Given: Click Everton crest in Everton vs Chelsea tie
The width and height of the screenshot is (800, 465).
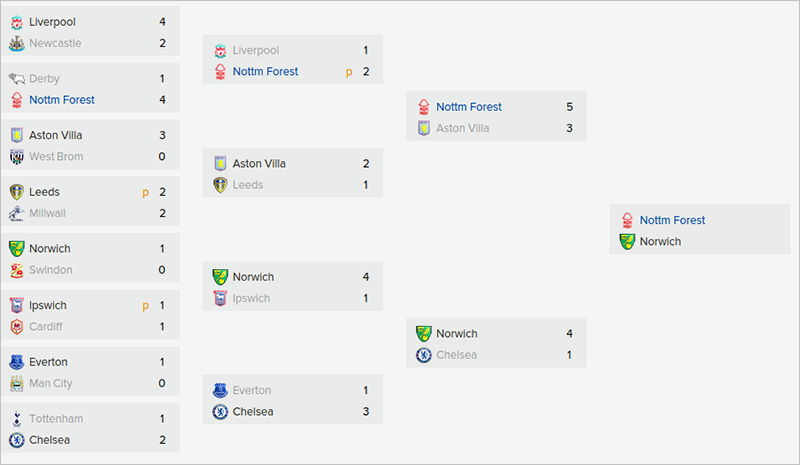Looking at the screenshot, I should tap(220, 390).
